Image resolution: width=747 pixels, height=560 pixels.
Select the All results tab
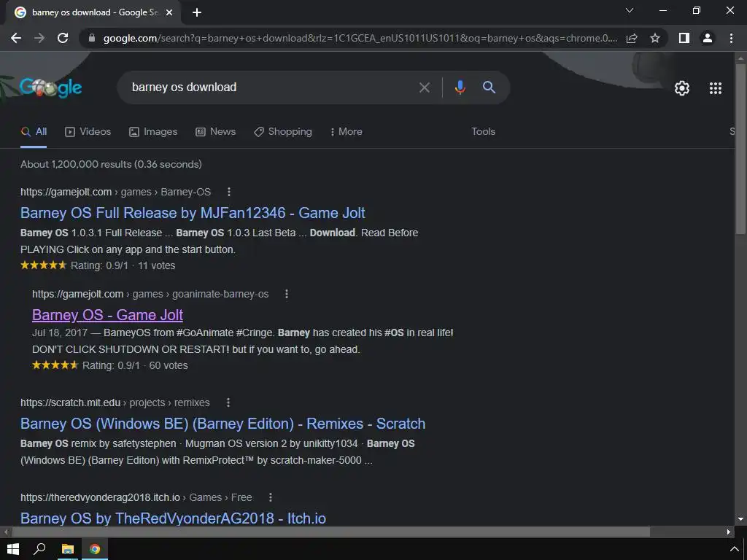pos(34,131)
